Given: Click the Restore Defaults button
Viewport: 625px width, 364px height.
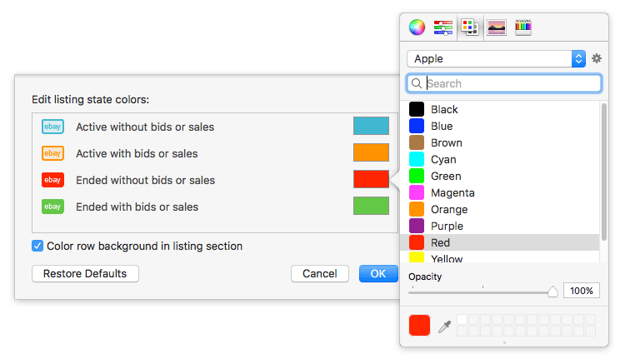Looking at the screenshot, I should pos(85,273).
